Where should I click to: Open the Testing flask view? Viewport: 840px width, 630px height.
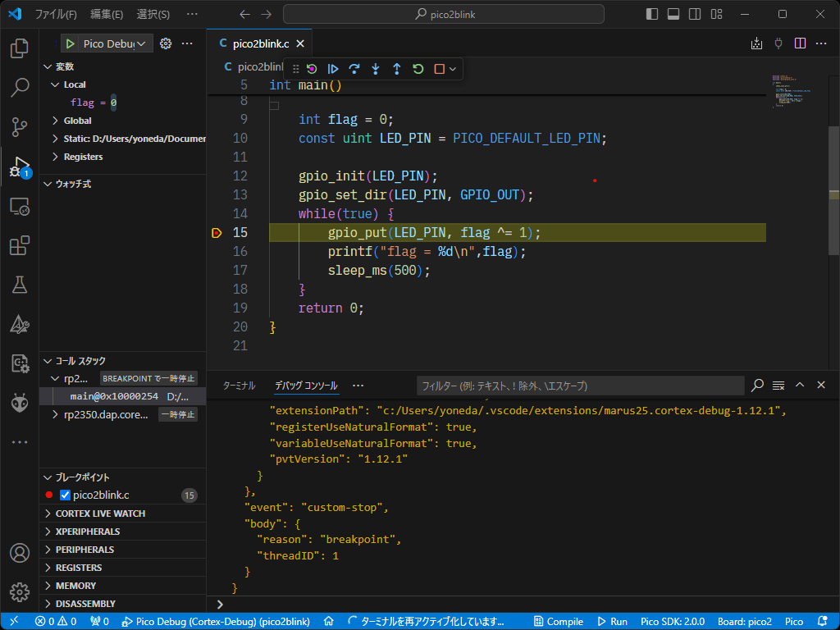click(x=20, y=285)
